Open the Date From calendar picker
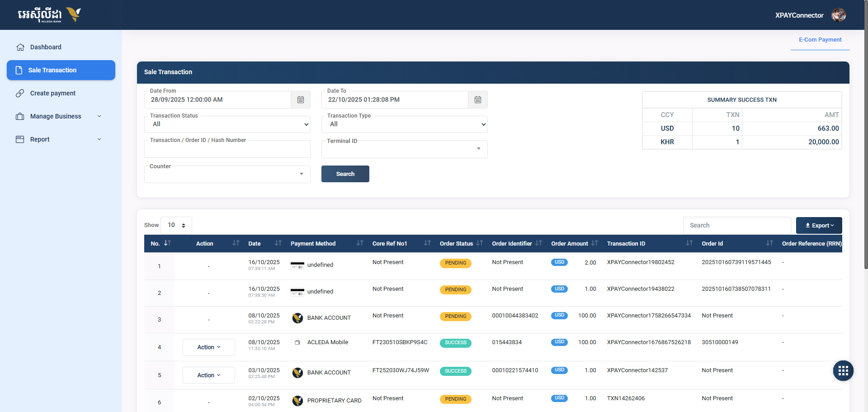Viewport: 868px width, 412px height. tap(300, 100)
